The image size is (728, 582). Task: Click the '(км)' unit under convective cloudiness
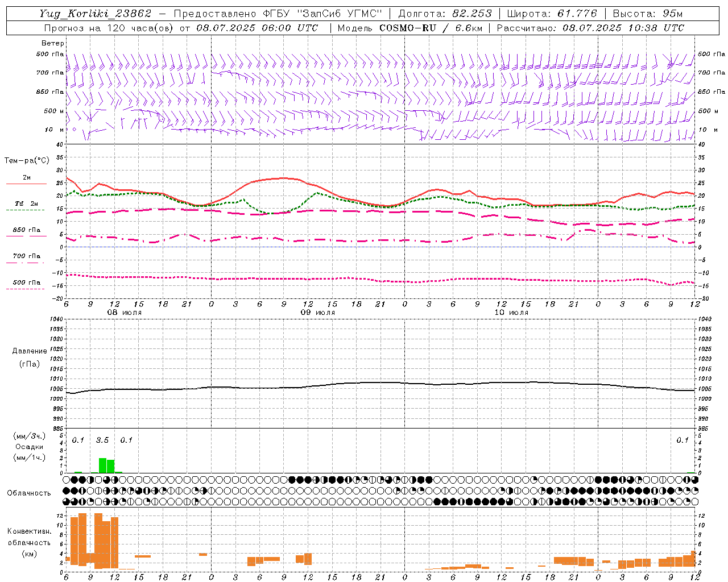tap(29, 554)
